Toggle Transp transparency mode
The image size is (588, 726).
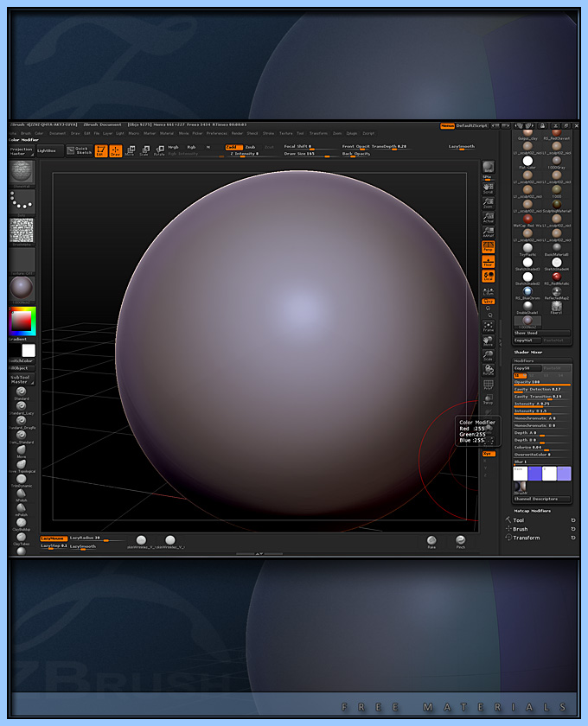[x=488, y=399]
